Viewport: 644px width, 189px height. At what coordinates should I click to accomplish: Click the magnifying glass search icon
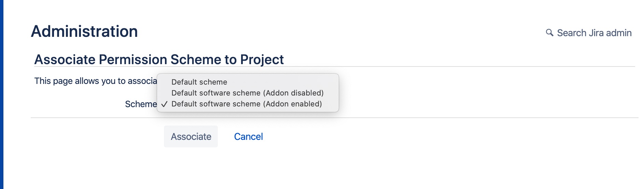(549, 33)
